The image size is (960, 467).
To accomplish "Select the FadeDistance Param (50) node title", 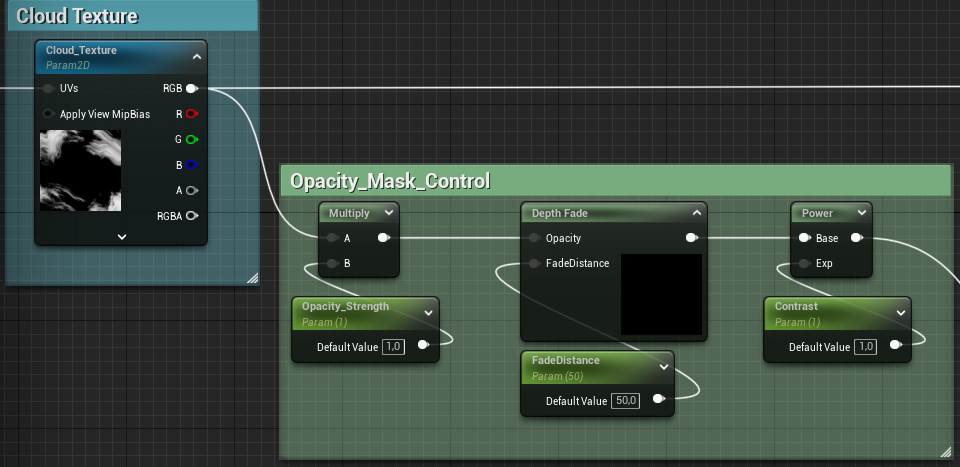I will pyautogui.click(x=566, y=360).
